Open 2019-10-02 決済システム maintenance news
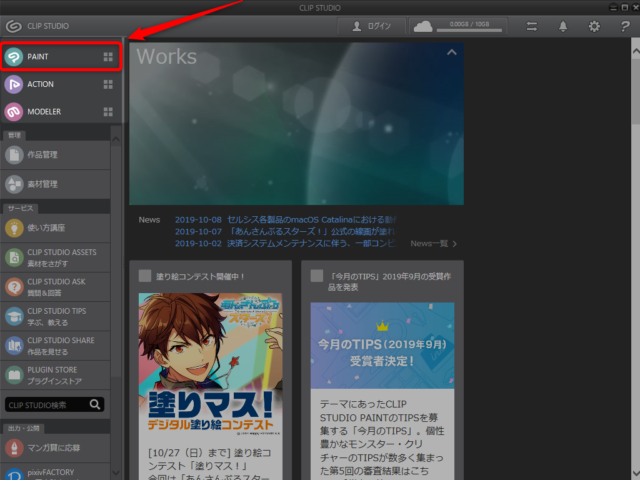The image size is (640, 480). (x=286, y=243)
